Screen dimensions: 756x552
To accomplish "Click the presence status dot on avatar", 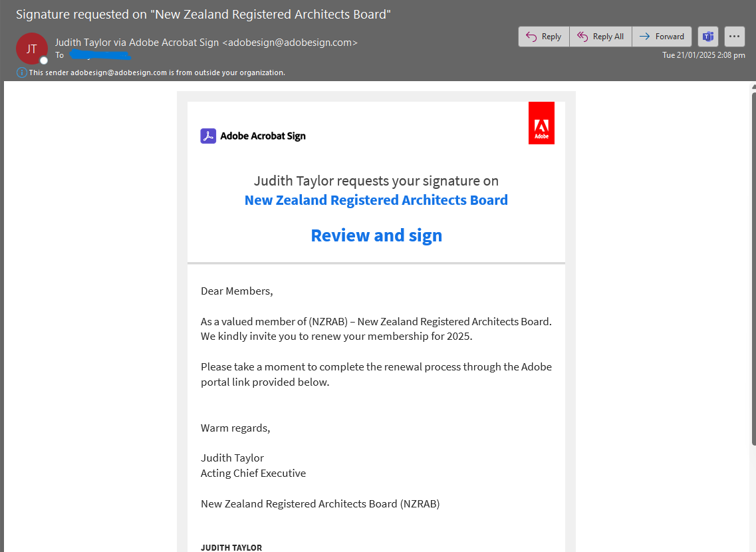I will [44, 61].
